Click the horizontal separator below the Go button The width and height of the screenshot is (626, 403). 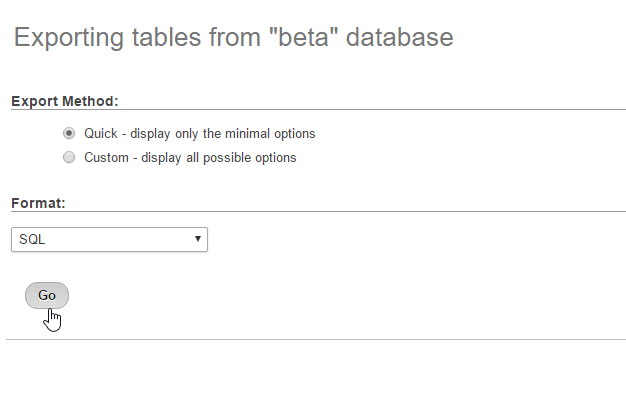pyautogui.click(x=316, y=339)
